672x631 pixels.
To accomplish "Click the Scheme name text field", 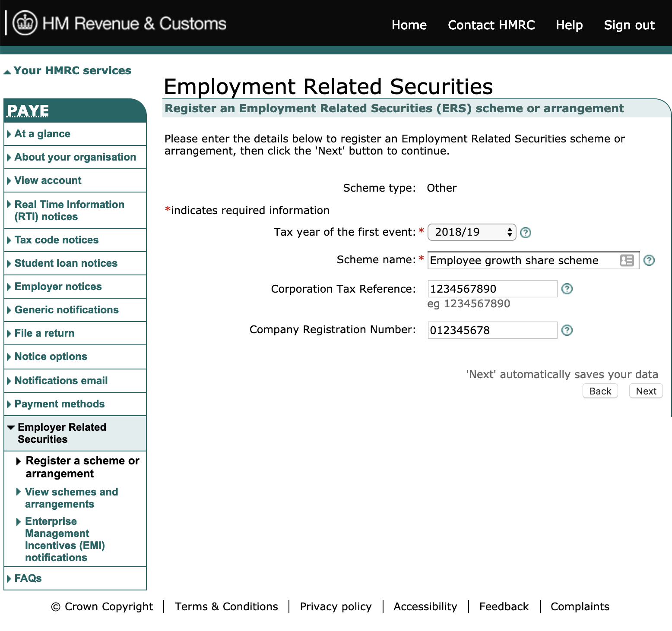I will tap(533, 260).
